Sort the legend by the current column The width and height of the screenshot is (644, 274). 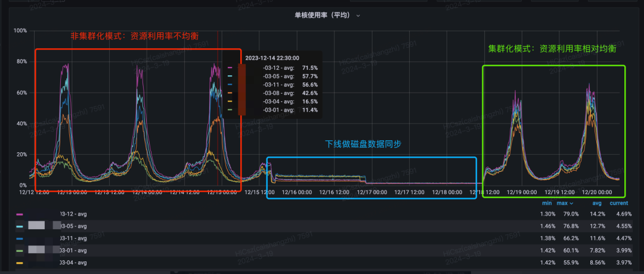tap(618, 203)
